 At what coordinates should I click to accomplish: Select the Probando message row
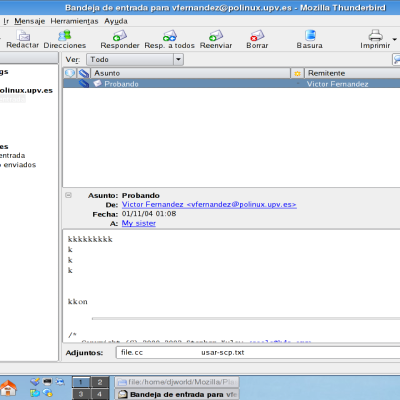(232, 84)
